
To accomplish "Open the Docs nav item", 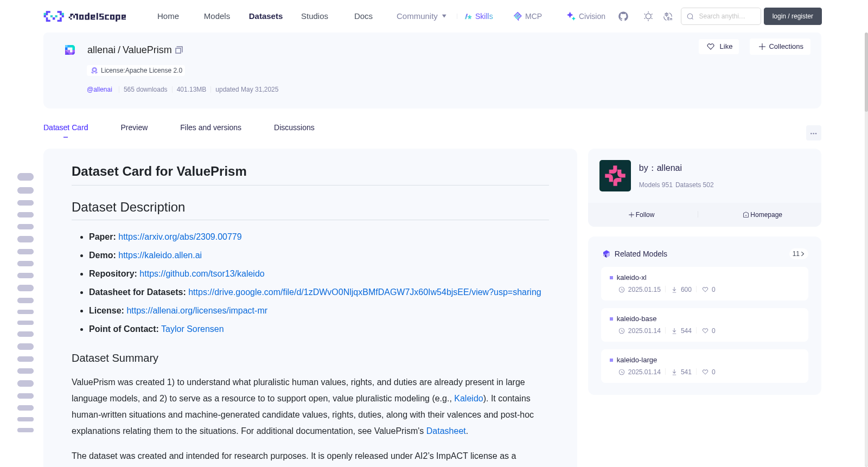I will coord(363,16).
